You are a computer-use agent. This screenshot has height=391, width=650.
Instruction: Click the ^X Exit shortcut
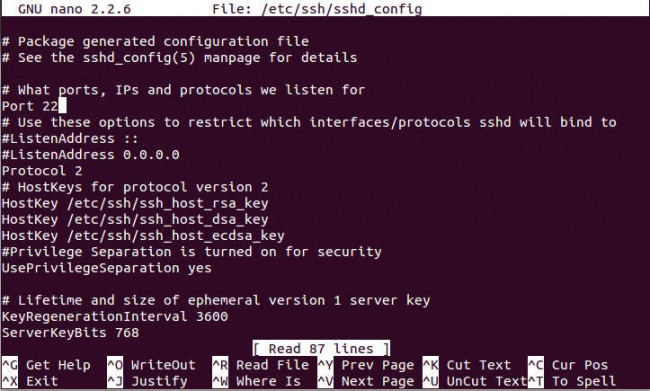(30, 381)
